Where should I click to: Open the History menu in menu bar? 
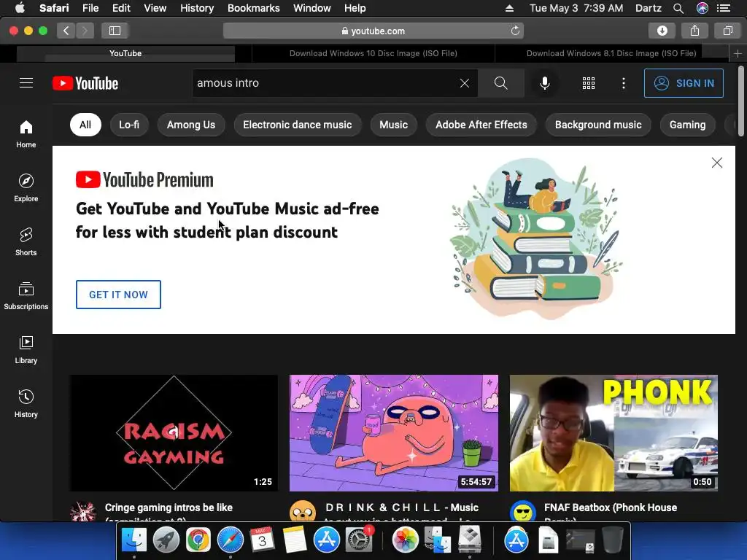[197, 8]
